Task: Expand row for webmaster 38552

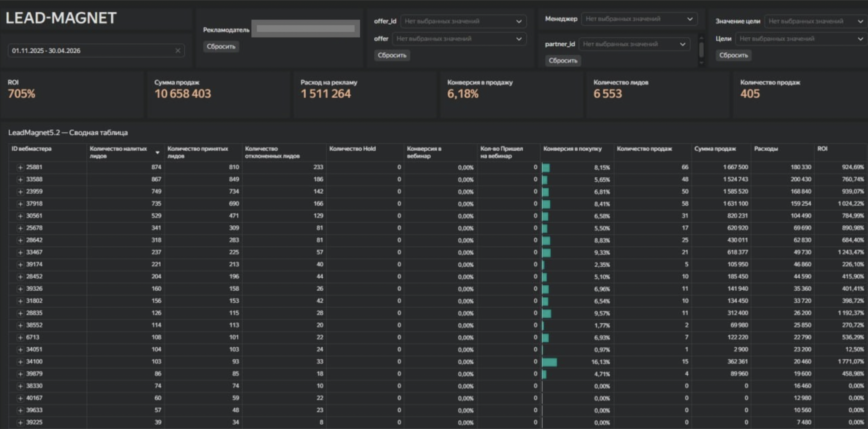Action: click(x=20, y=325)
